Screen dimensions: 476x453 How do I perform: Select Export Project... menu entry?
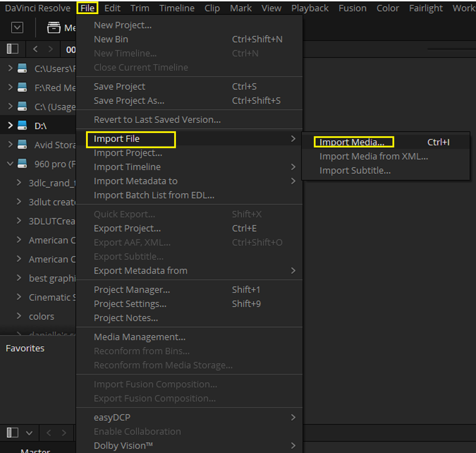(190, 228)
